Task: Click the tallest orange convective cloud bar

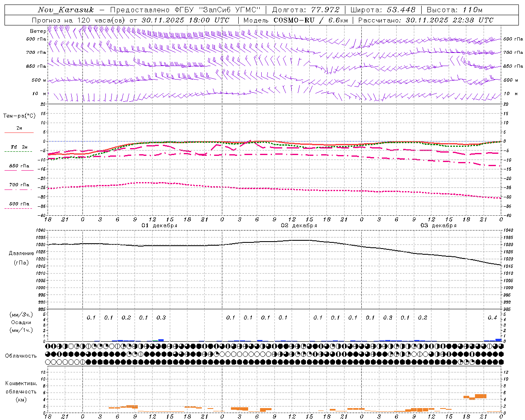Action: (x=481, y=396)
